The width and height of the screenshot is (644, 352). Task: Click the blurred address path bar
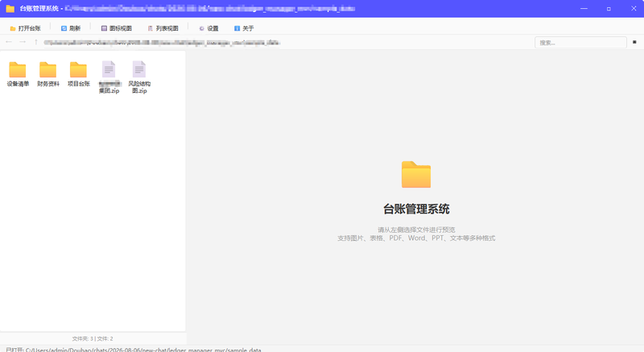point(162,43)
